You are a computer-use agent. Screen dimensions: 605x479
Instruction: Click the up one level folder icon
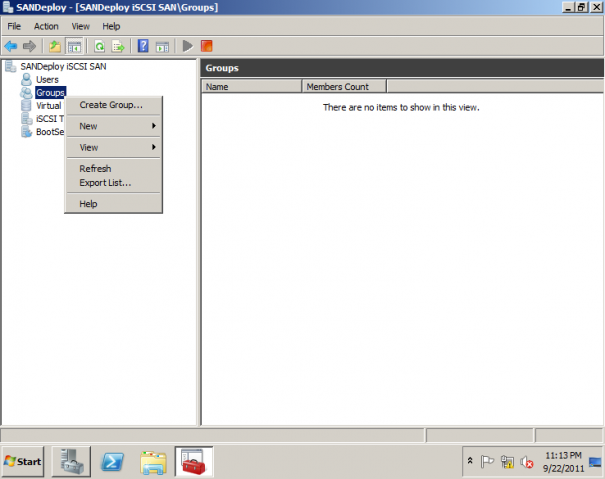click(55, 46)
